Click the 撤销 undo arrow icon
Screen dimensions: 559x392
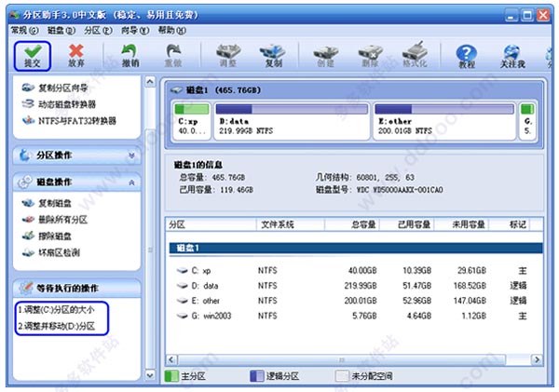[x=130, y=56]
